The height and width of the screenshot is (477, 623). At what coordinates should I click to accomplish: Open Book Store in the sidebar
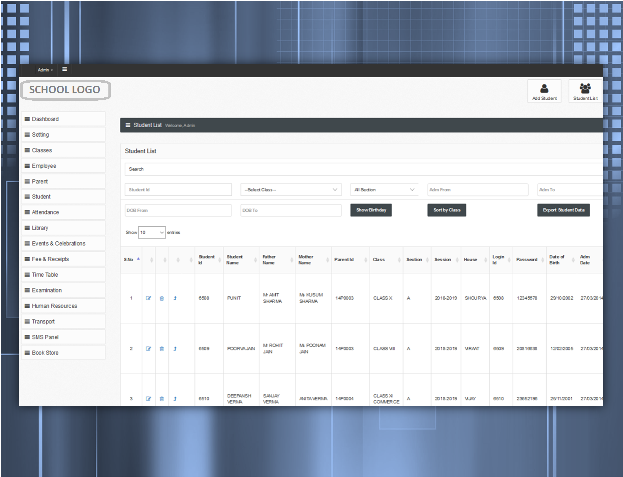click(x=63, y=353)
